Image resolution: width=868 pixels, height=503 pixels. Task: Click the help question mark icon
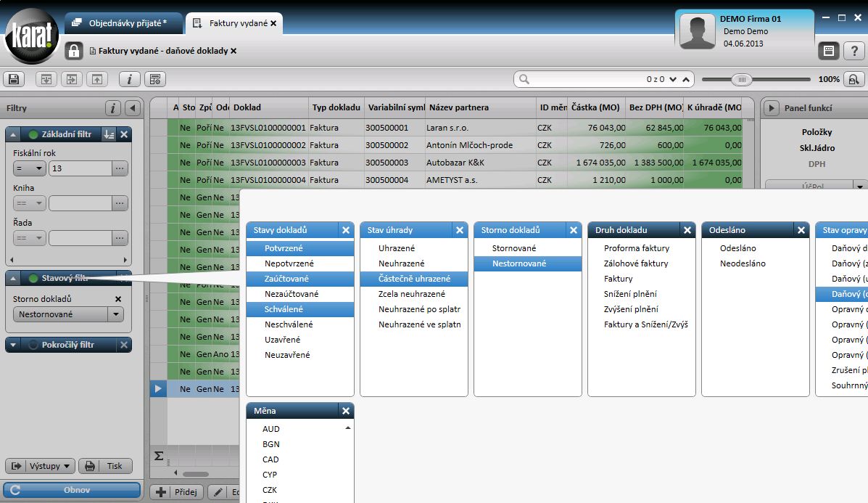click(855, 51)
